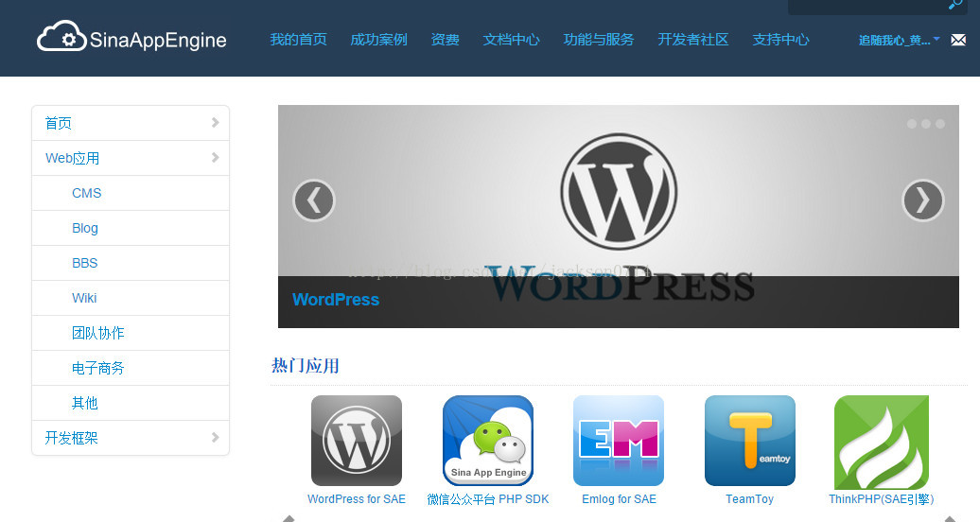Open 成功案例 in top navigation
The image size is (980, 522).
click(378, 40)
